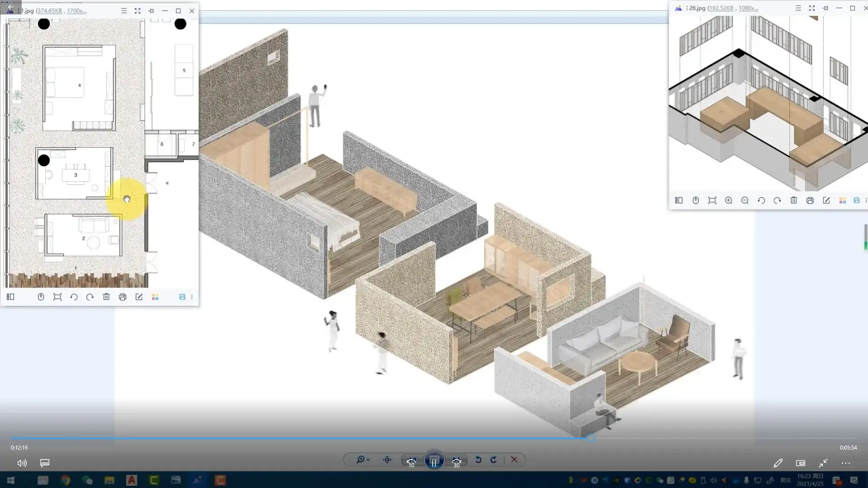Image resolution: width=868 pixels, height=488 pixels.
Task: Click zoom out on the 26.jpg viewer
Action: (745, 200)
